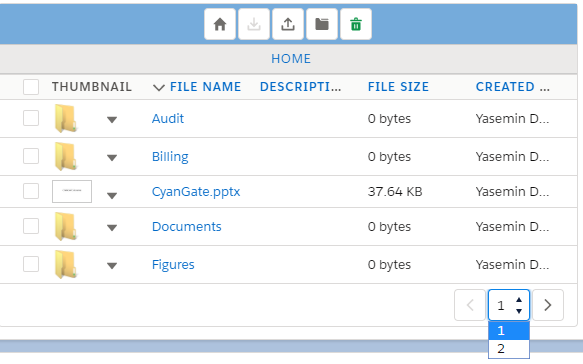583x364 pixels.
Task: Open the Audit folder icon
Action: point(66,119)
